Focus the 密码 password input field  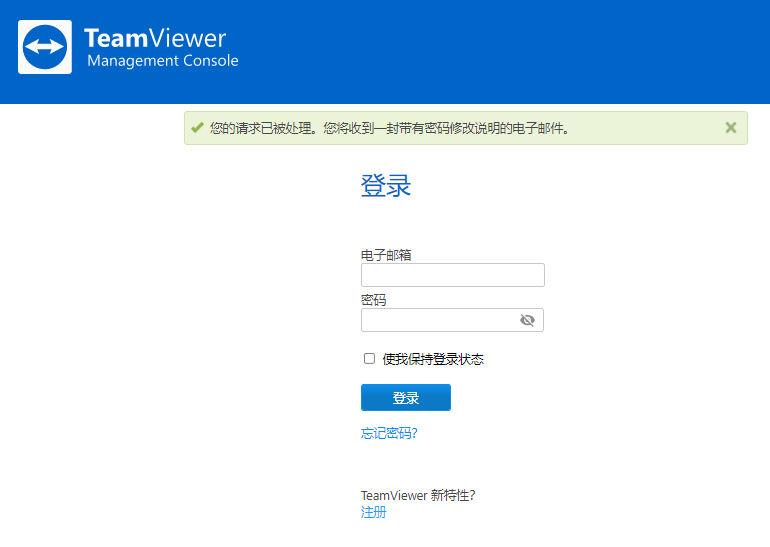pyautogui.click(x=452, y=320)
